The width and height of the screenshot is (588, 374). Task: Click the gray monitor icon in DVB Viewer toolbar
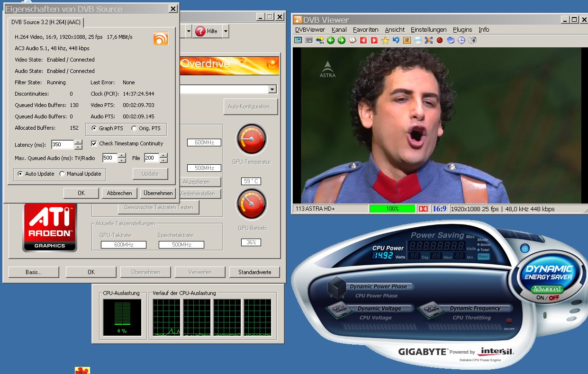click(x=309, y=40)
